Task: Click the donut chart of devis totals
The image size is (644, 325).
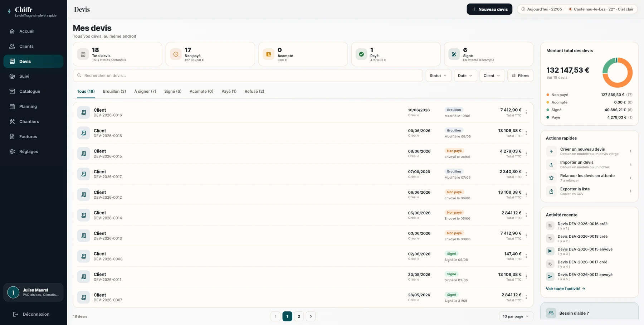Action: [x=618, y=73]
